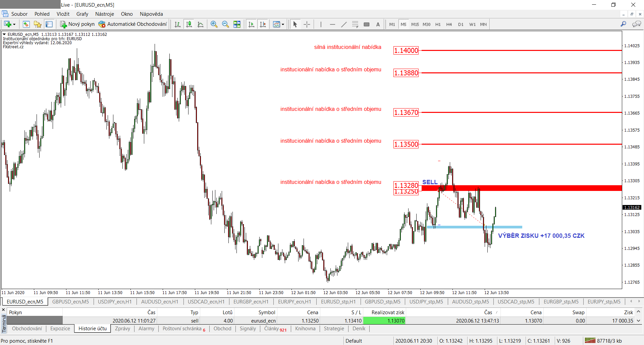Viewport: 644px width, 345px height.
Task: Switch chart to bar chart mode
Action: tap(178, 24)
